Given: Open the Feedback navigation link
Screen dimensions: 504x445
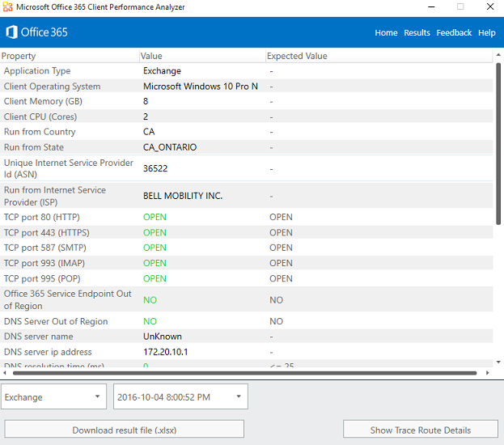Looking at the screenshot, I should click(454, 33).
